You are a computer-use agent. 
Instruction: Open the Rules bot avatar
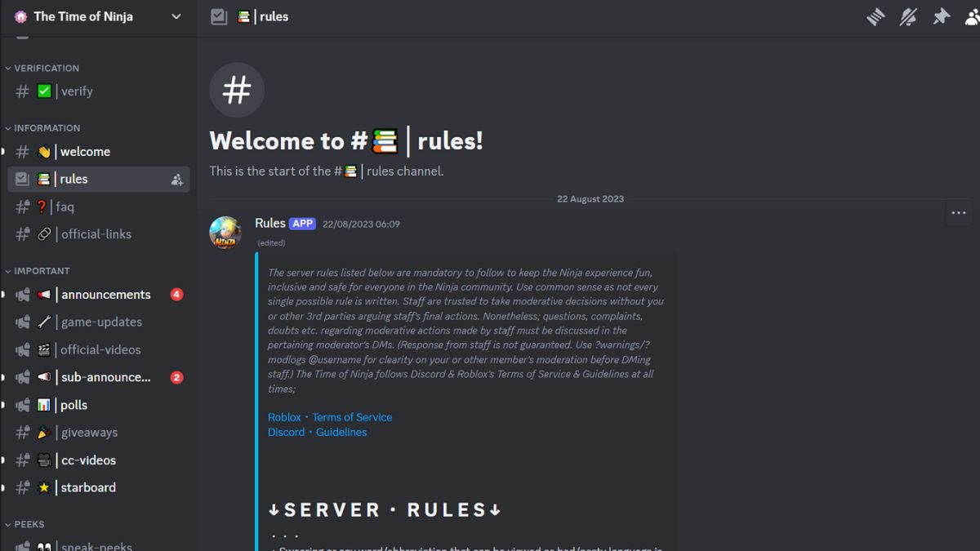[x=225, y=232]
